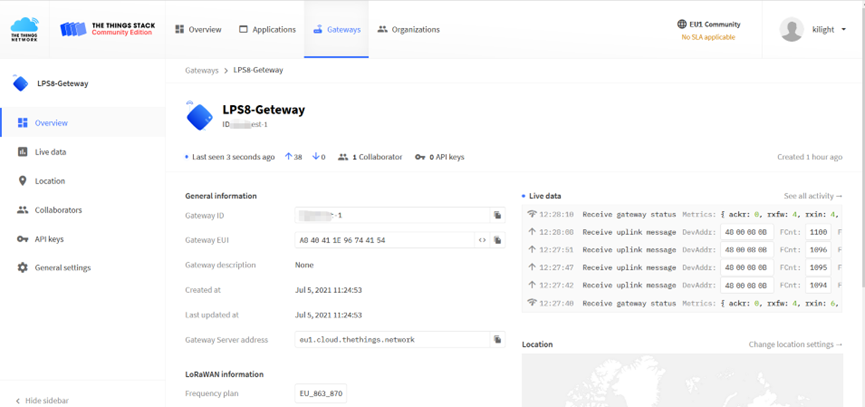Screen dimensions: 865x407
Task: Click Change location settings link
Action: point(795,344)
